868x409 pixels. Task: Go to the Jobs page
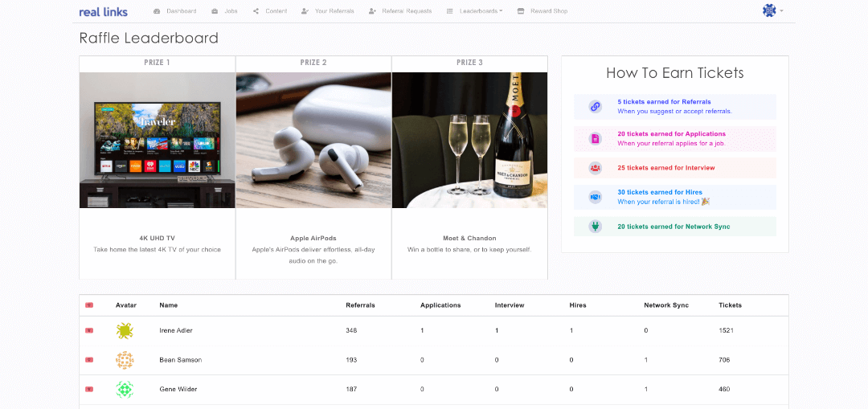[225, 11]
